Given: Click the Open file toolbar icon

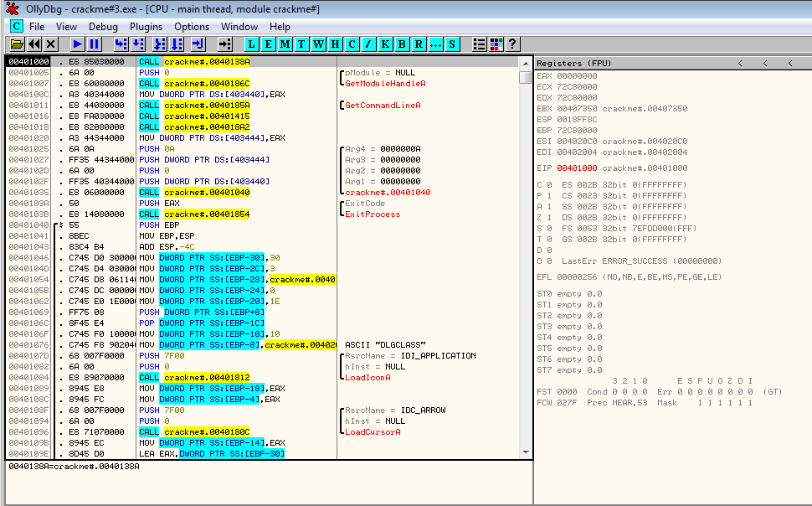Looking at the screenshot, I should 17,44.
